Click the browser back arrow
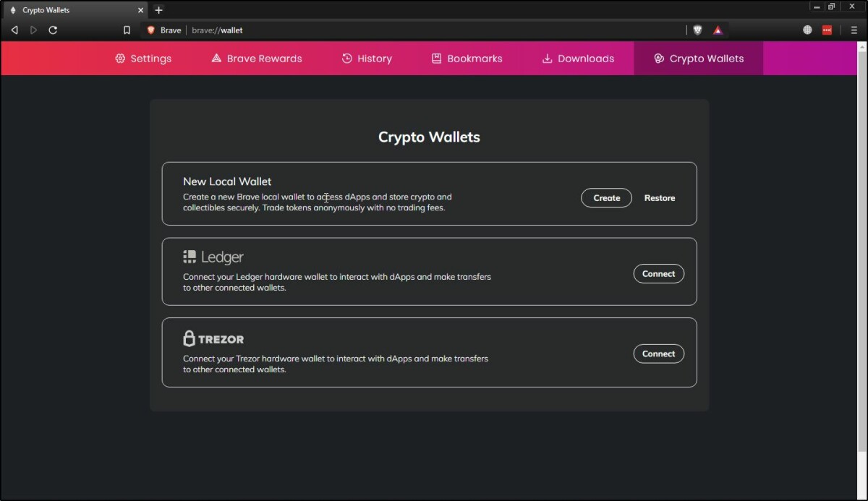Image resolution: width=868 pixels, height=501 pixels. click(x=14, y=30)
